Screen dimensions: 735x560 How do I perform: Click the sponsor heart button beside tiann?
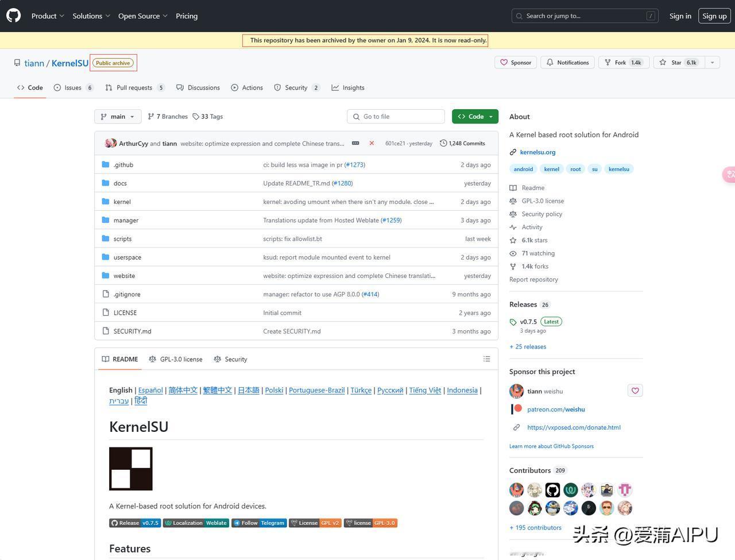[635, 391]
